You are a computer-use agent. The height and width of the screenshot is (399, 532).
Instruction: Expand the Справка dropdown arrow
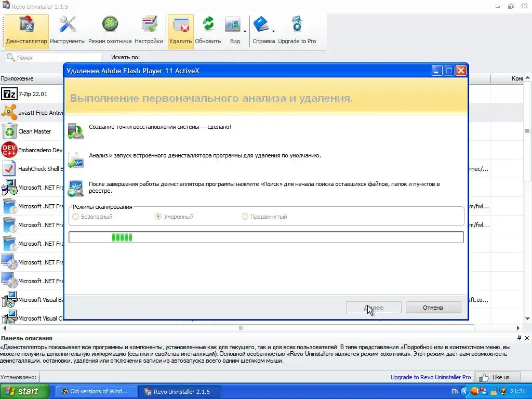coord(273,31)
